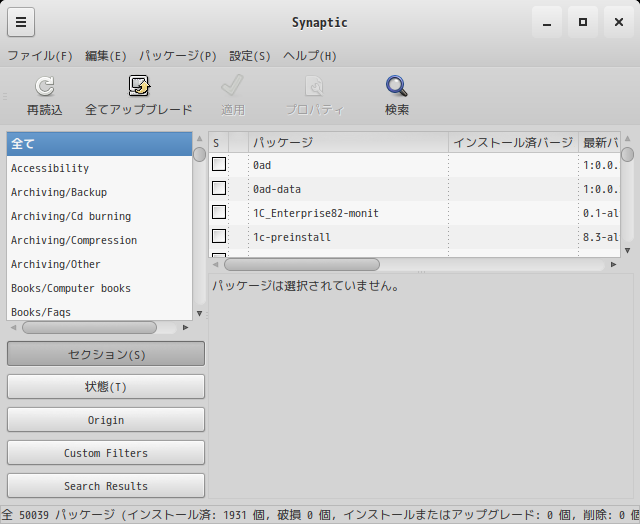The width and height of the screenshot is (640, 524).
Task: Click the package table horizontal scrollbar thumb
Action: 302,264
